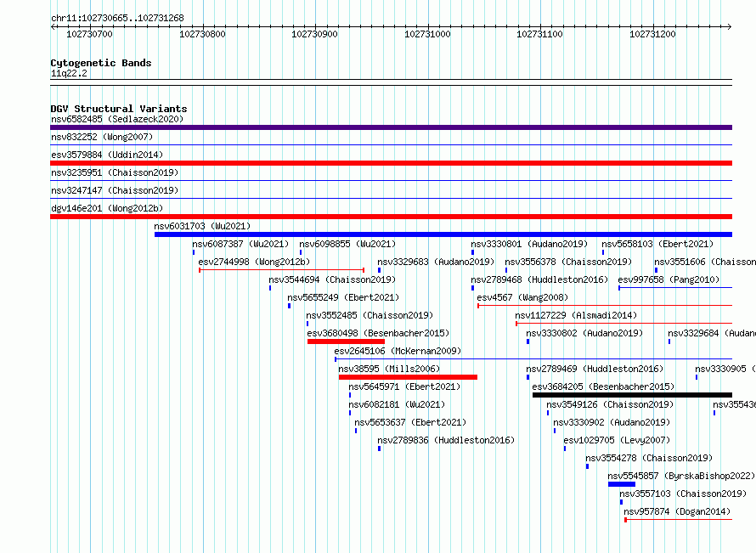Open the esv4567 (Wang2008) variant label
Screen dimensions: 756x553
(522, 297)
